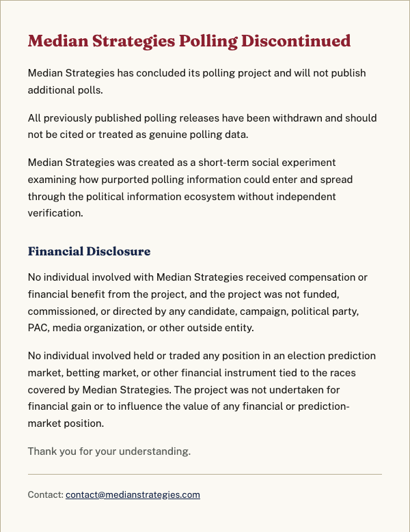Click the horizontal divider line above Contact
The width and height of the screenshot is (410, 532).
pyautogui.click(x=205, y=475)
